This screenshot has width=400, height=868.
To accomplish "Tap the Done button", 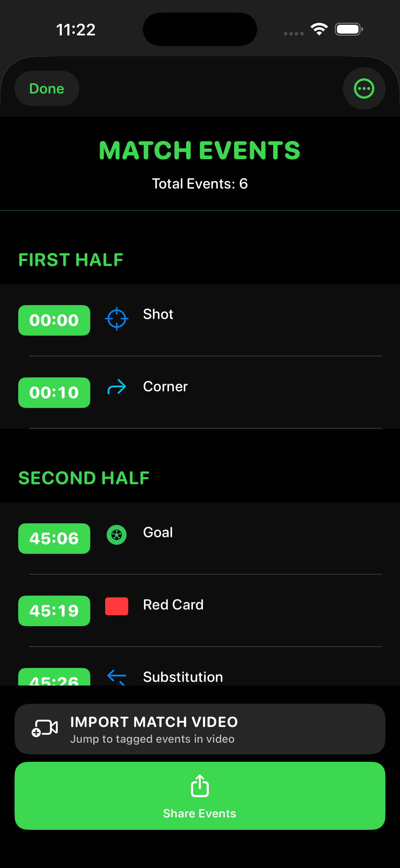I will 47,88.
